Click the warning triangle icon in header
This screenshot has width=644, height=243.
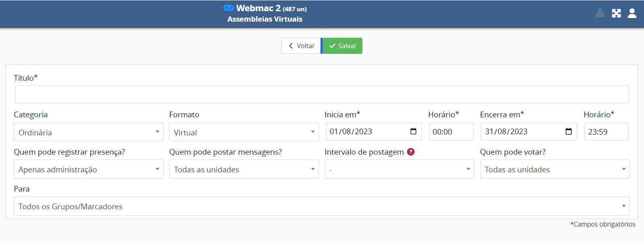600,13
